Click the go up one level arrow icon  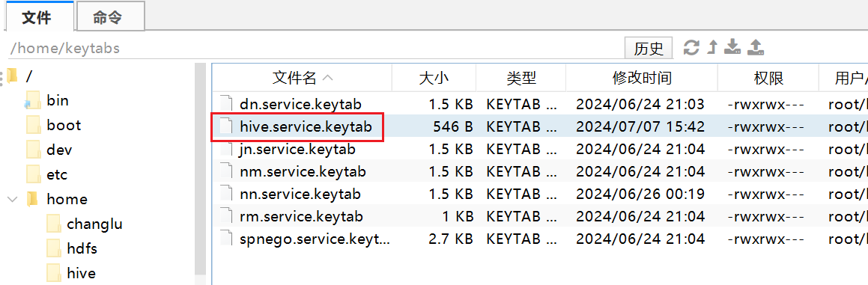(x=713, y=47)
